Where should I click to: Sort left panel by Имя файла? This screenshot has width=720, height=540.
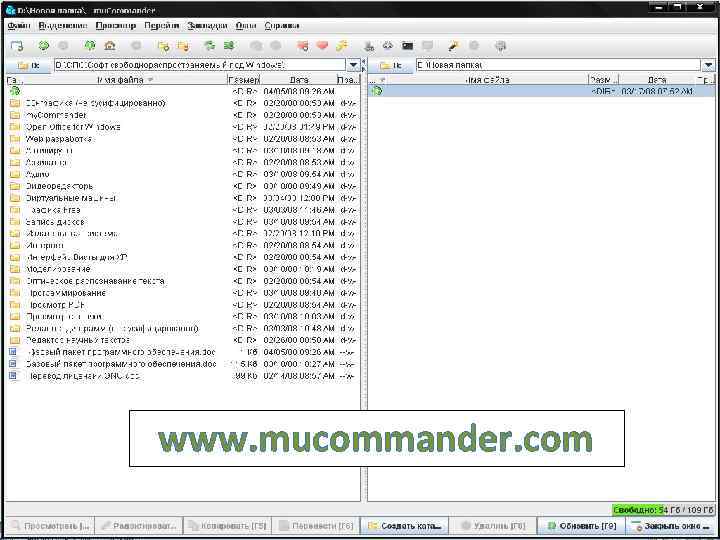pos(124,80)
